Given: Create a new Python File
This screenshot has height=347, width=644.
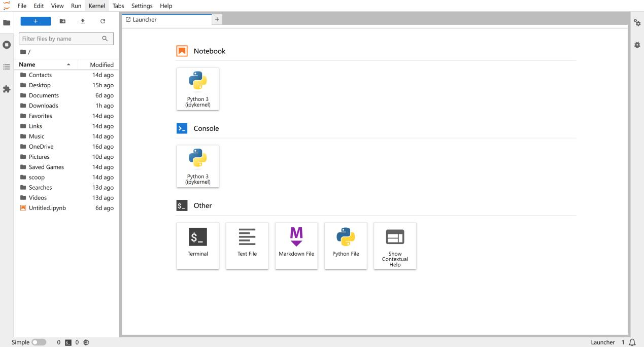Looking at the screenshot, I should (x=346, y=246).
